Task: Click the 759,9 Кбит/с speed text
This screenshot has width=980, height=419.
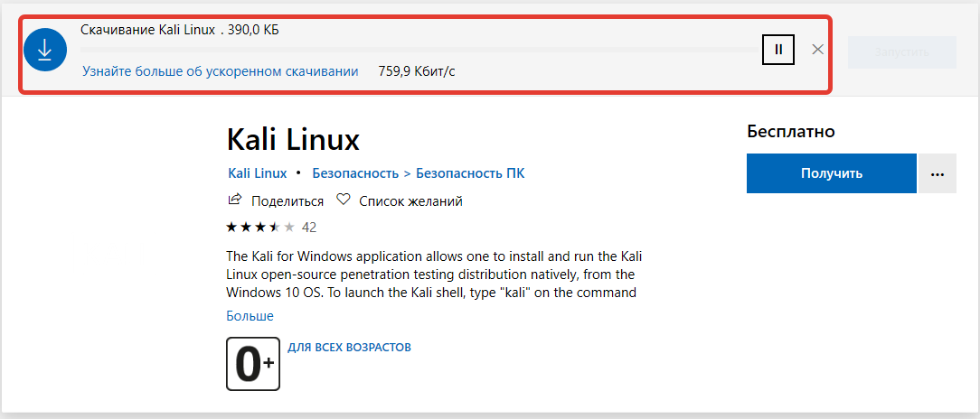Action: [417, 71]
